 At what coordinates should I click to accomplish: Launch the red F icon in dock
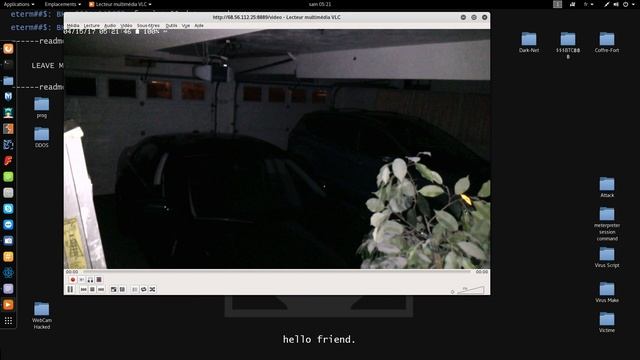click(x=8, y=161)
